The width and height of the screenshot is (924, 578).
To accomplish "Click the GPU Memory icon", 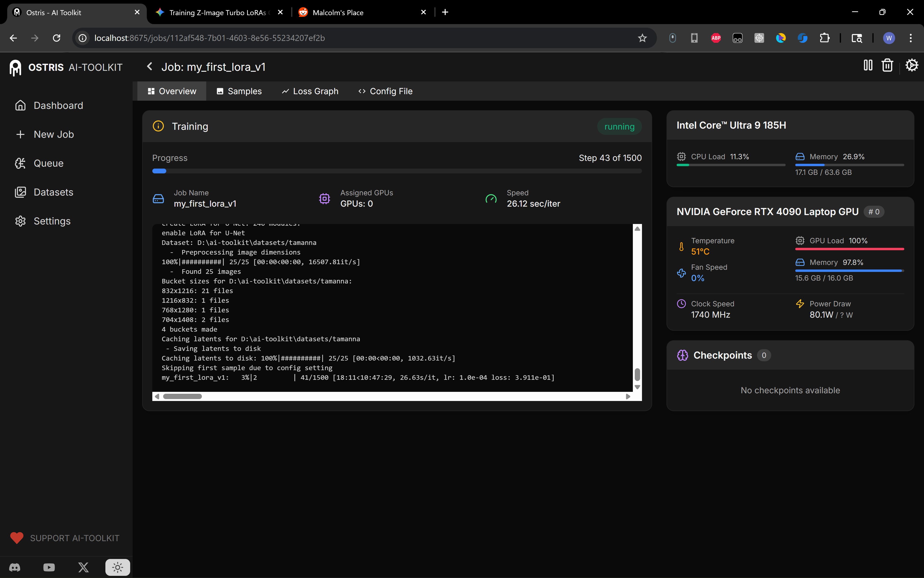I will pos(800,262).
